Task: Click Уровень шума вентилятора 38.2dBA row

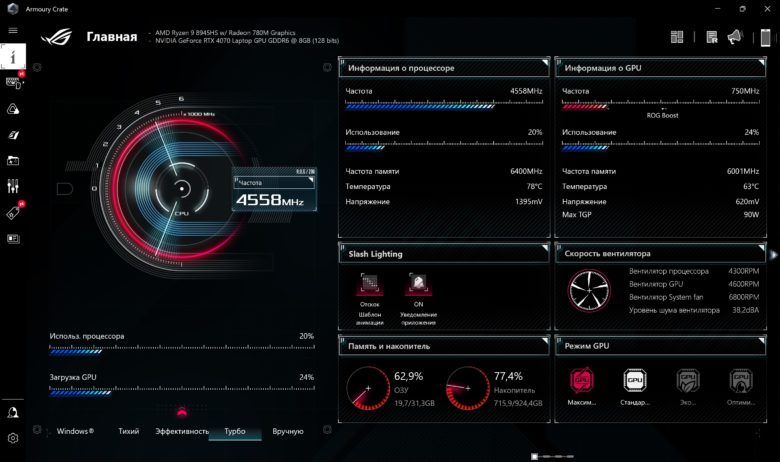Action: pos(694,310)
